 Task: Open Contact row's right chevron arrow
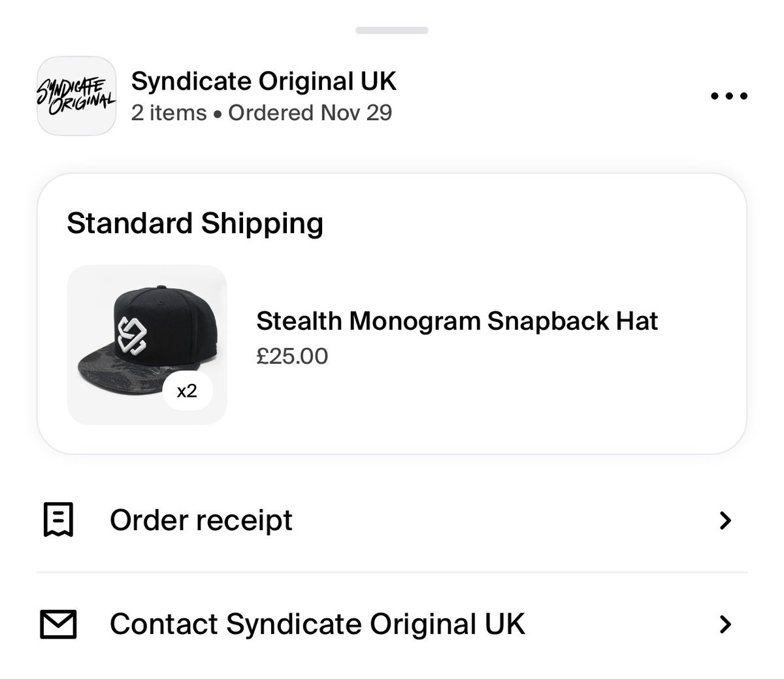(x=725, y=624)
